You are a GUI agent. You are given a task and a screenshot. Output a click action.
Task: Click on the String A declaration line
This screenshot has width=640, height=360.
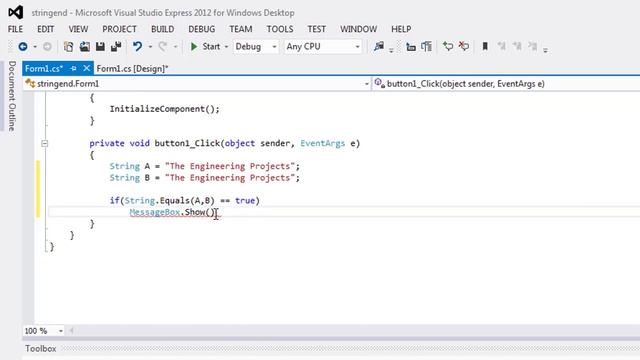204,166
